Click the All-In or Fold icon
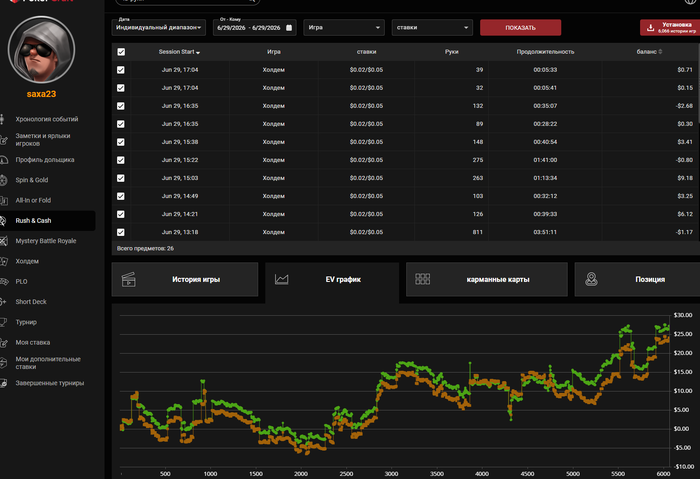The height and width of the screenshot is (479, 700). 4,200
